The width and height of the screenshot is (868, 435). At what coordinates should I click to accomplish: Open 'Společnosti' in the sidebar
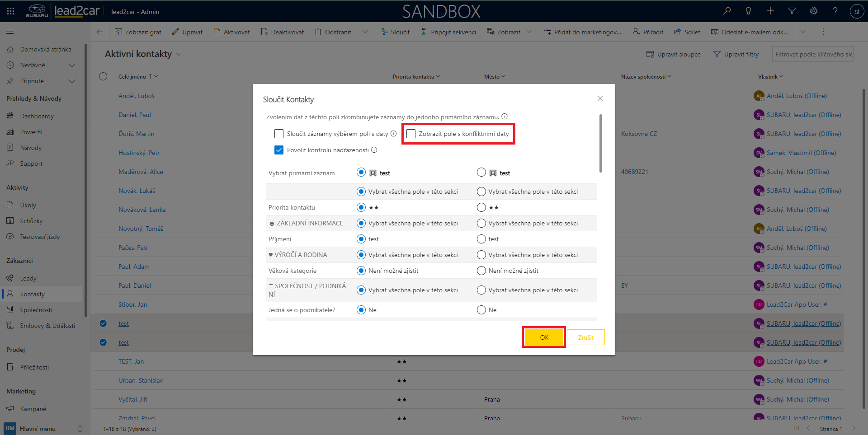point(36,310)
